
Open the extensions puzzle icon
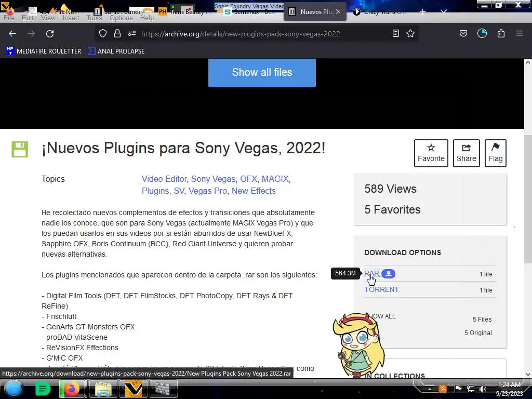(x=501, y=34)
